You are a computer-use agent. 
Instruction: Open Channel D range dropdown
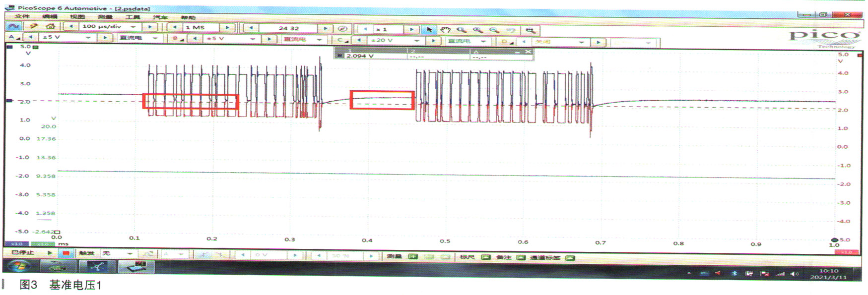(582, 42)
